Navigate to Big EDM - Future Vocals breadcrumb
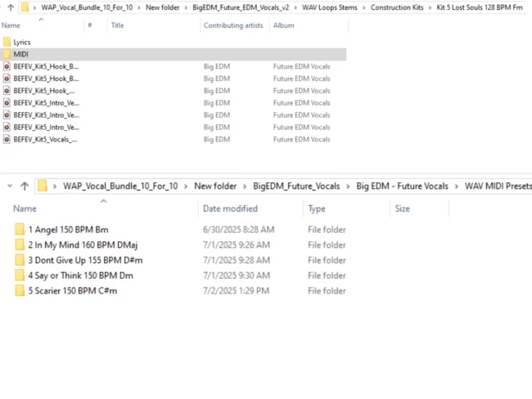The height and width of the screenshot is (399, 532). coord(402,186)
